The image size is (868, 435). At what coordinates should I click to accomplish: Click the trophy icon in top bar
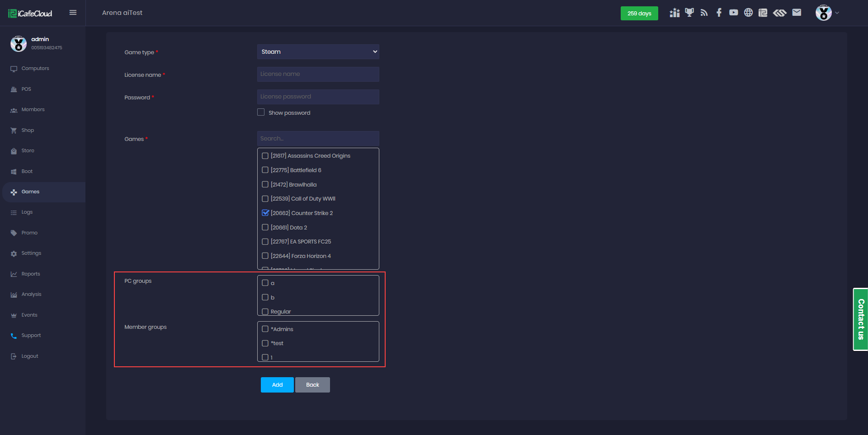pyautogui.click(x=689, y=13)
